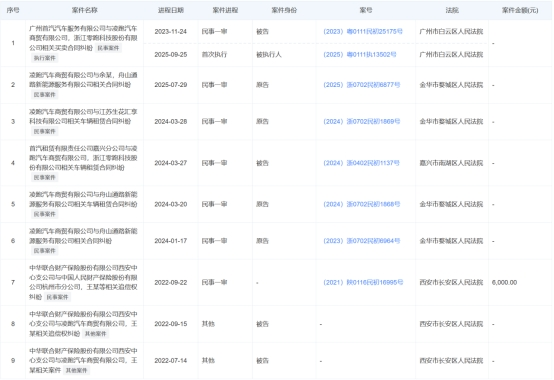Click the 进程日期 column header
This screenshot has width=554, height=380.
tap(171, 10)
